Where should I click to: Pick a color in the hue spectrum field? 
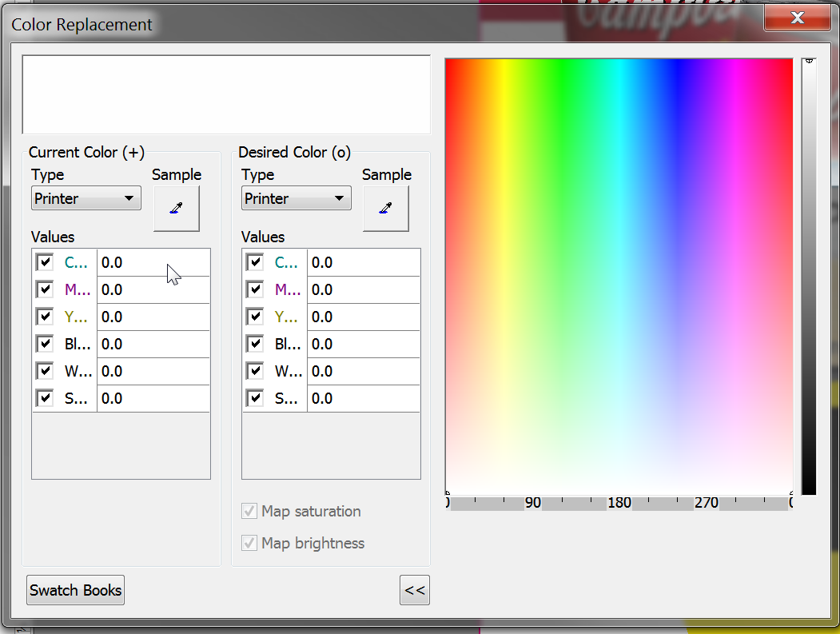pos(619,277)
